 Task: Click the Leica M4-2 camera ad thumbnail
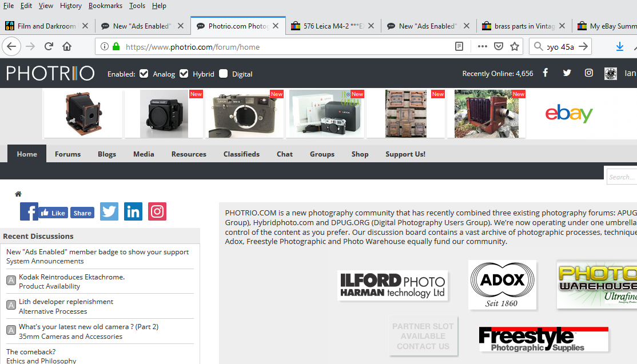(x=244, y=114)
